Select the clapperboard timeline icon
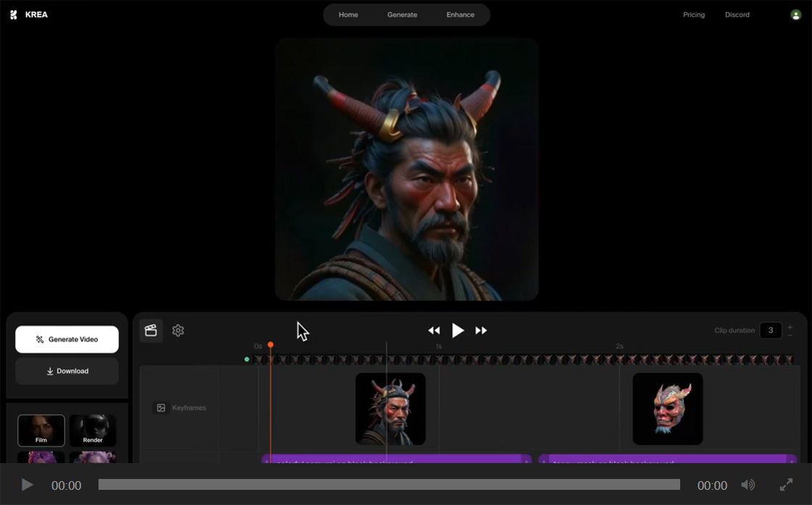The height and width of the screenshot is (505, 812). pyautogui.click(x=152, y=330)
